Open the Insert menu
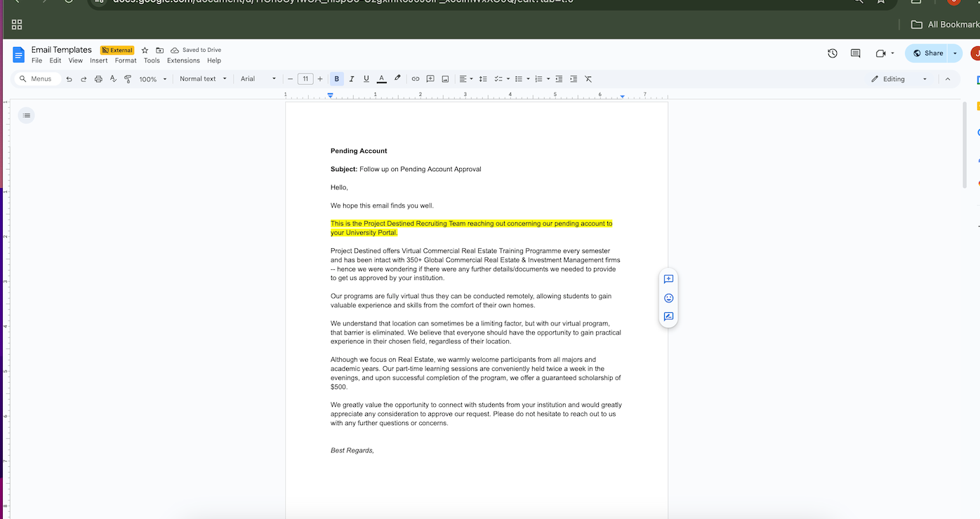 point(99,61)
